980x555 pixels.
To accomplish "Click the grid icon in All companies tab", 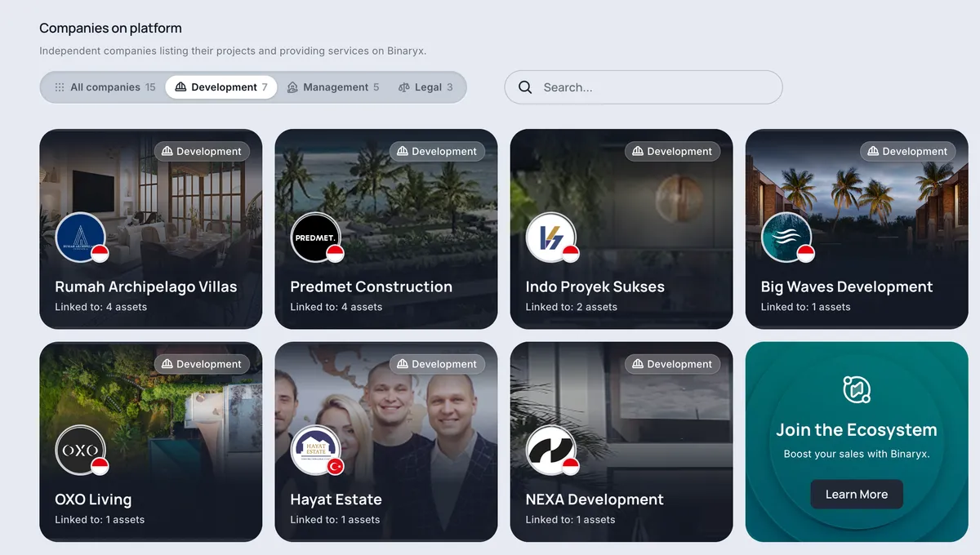I will [x=60, y=87].
